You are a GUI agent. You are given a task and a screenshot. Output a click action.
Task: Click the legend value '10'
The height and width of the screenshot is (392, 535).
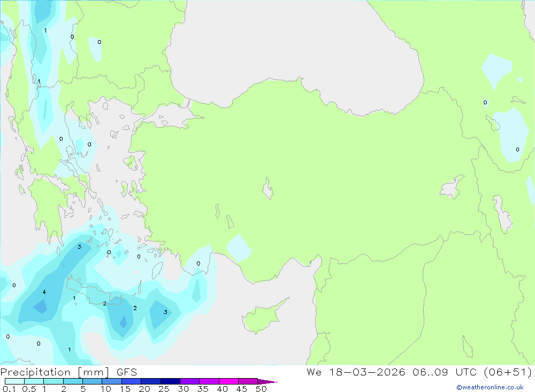coord(105,389)
